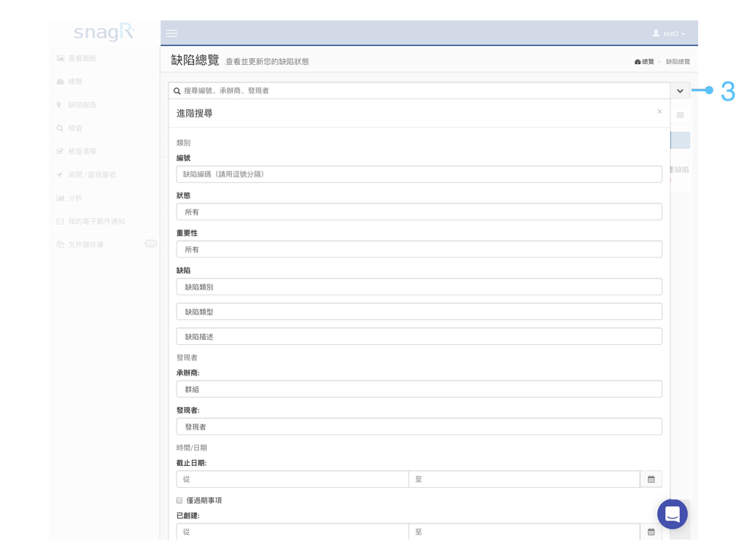Click the 缺陷描述 field
The image size is (747, 560).
point(419,337)
